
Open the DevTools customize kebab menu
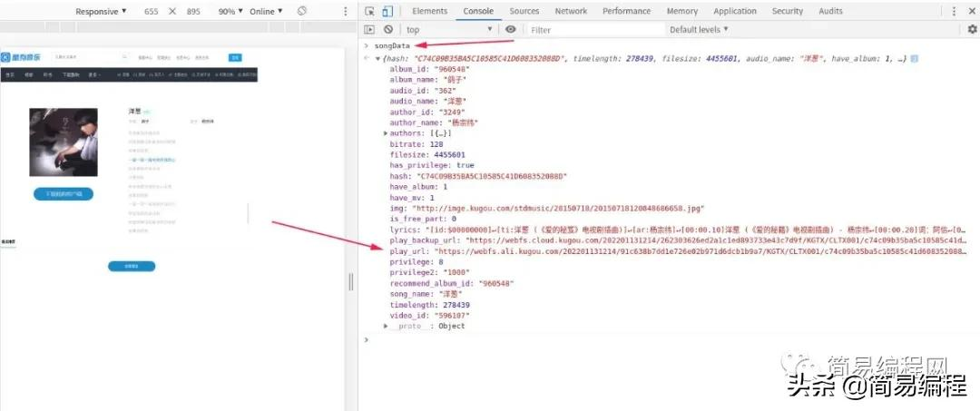(955, 11)
